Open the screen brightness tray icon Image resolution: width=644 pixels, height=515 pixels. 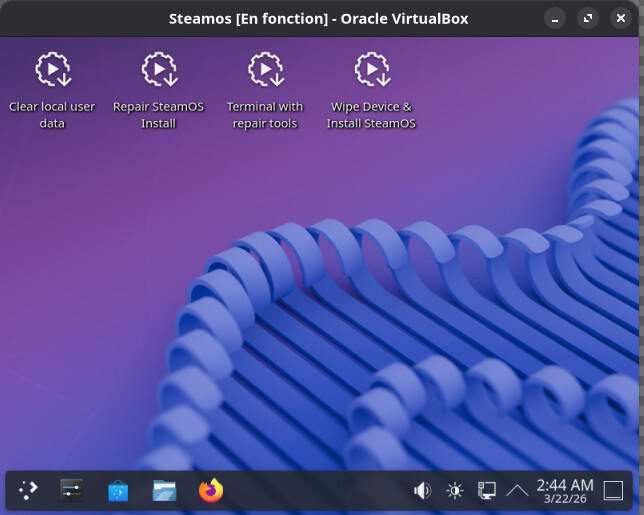[455, 490]
